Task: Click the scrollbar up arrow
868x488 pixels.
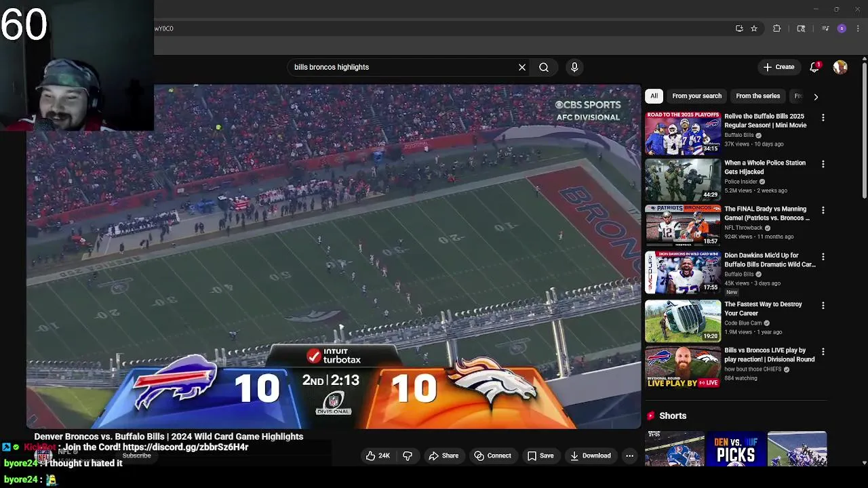Action: coord(865,59)
